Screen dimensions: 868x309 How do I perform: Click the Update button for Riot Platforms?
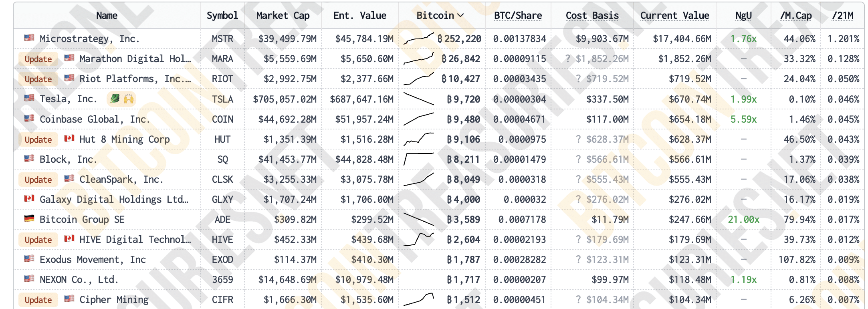[x=38, y=79]
